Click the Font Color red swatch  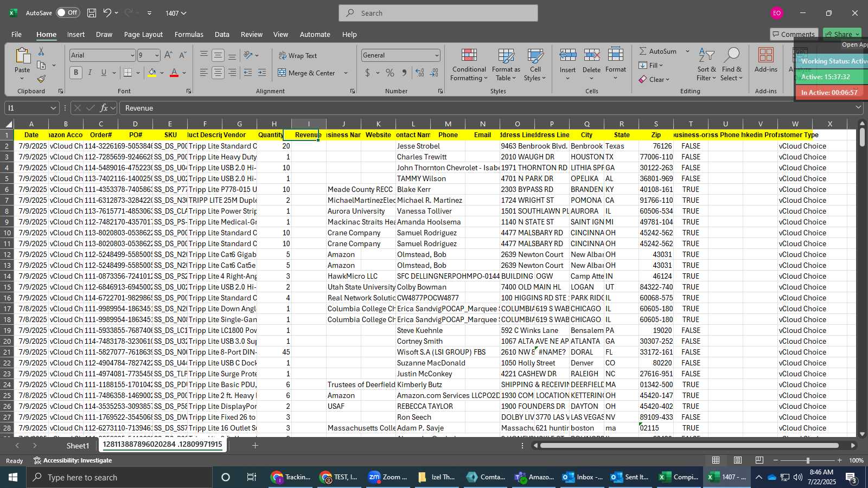tap(174, 73)
